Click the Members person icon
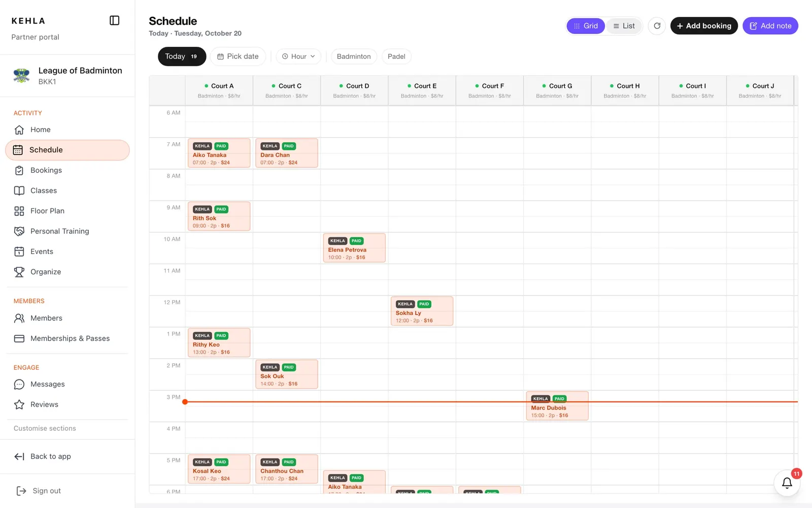The image size is (812, 508). tap(19, 318)
